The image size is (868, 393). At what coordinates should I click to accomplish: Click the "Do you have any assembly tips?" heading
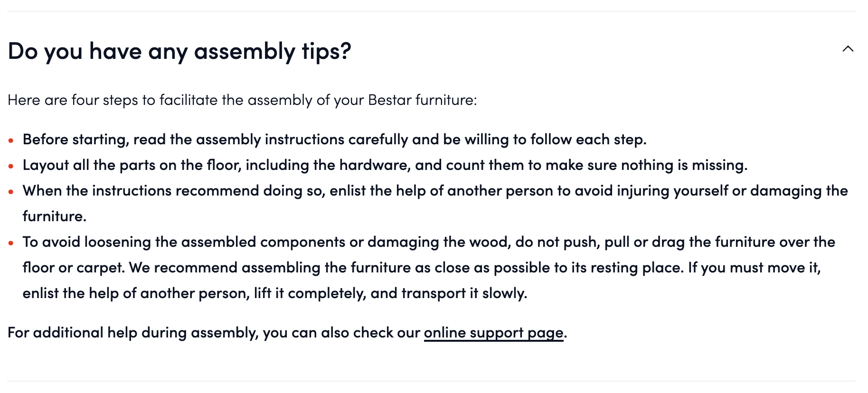click(179, 51)
